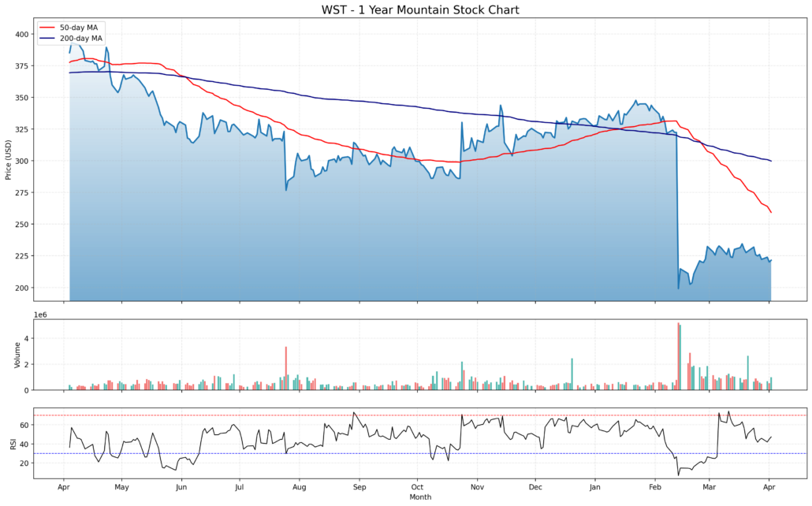Select the "Nov" tick label on the x-axis
This screenshot has height=506, width=812.
point(478,487)
